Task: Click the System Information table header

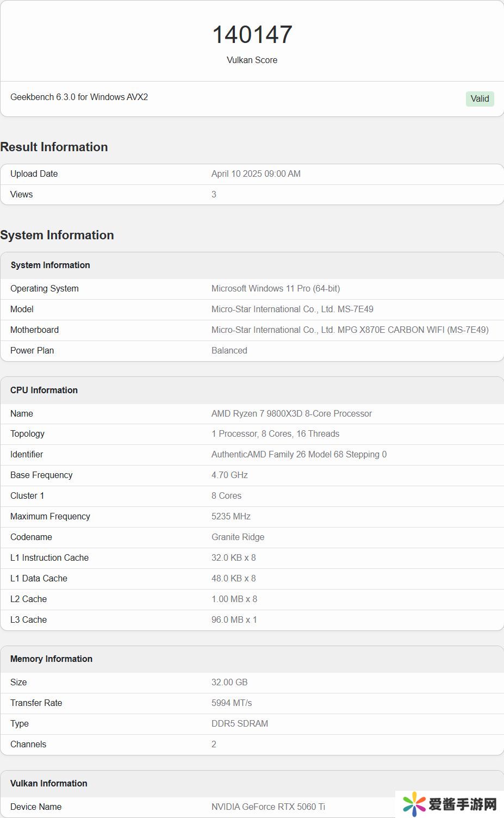Action: coord(50,265)
